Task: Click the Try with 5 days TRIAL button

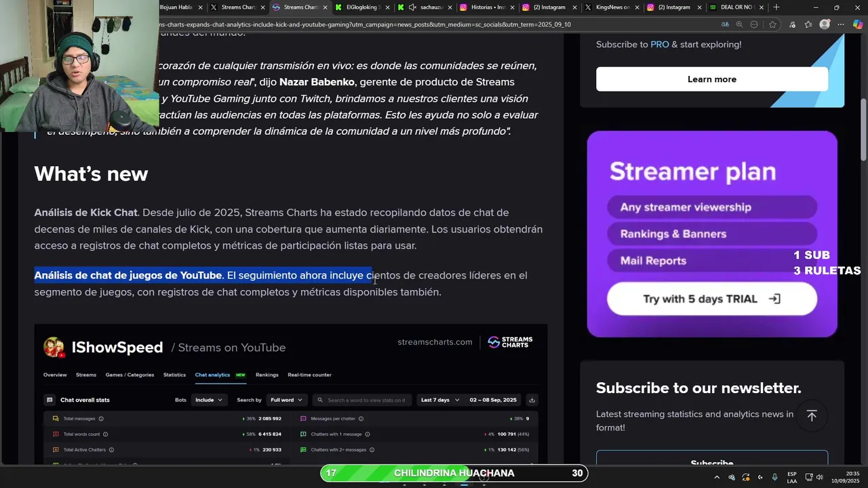Action: (x=711, y=299)
